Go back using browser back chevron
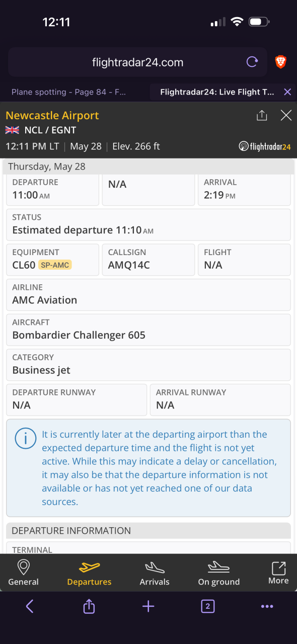 (x=29, y=606)
